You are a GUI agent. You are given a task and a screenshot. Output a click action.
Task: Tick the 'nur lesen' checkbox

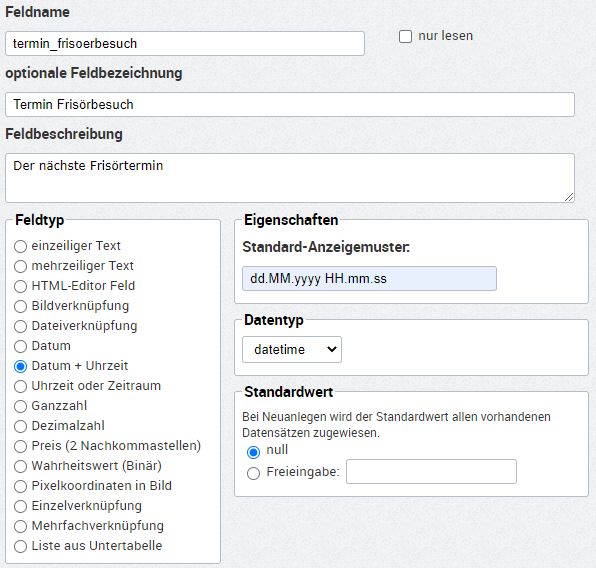pyautogui.click(x=405, y=36)
